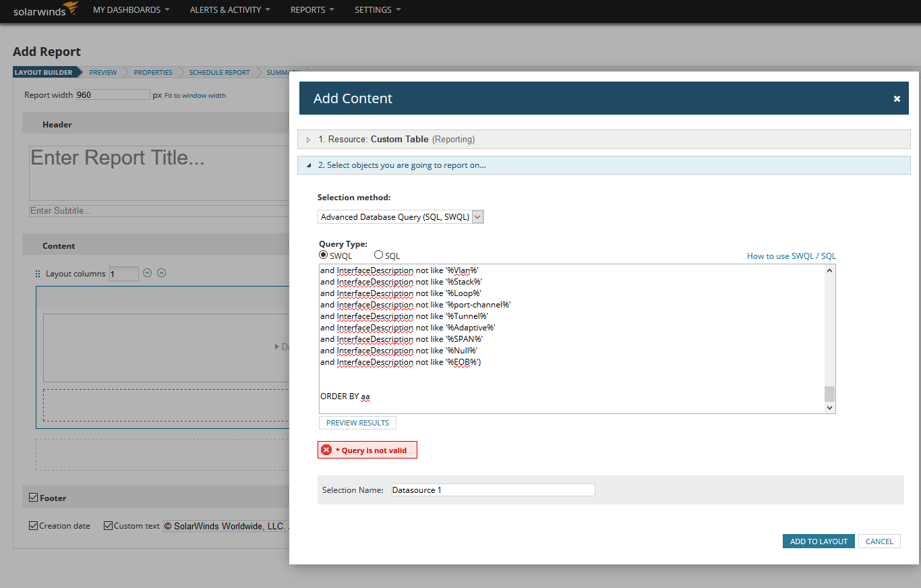Click the '%EOB%' query line
Image resolution: width=921 pixels, height=588 pixels.
pos(400,362)
